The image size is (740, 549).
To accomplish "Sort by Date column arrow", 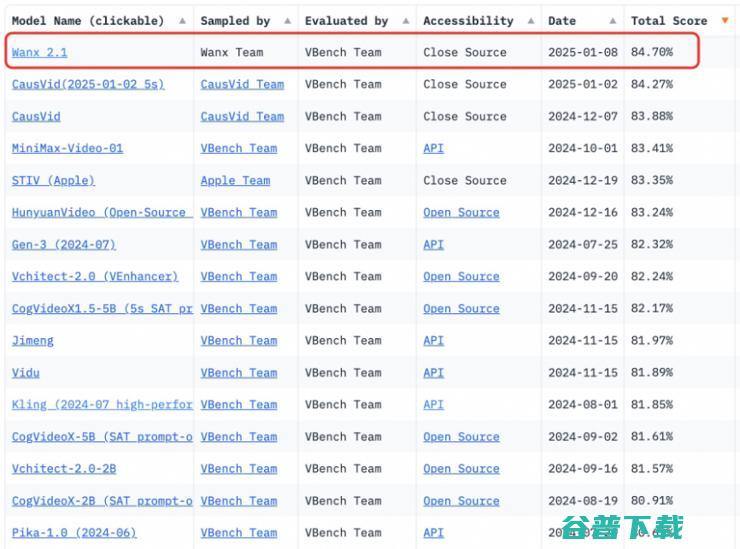I will coord(613,21).
